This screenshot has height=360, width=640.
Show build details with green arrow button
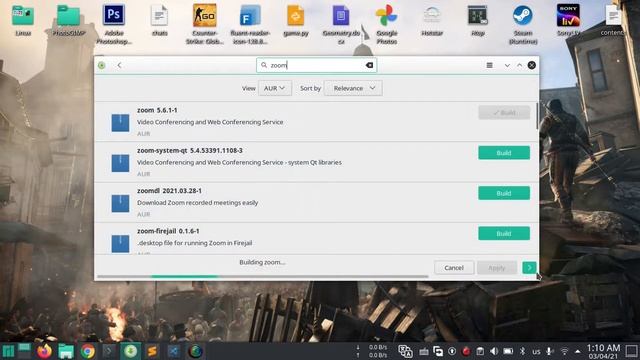tap(529, 268)
